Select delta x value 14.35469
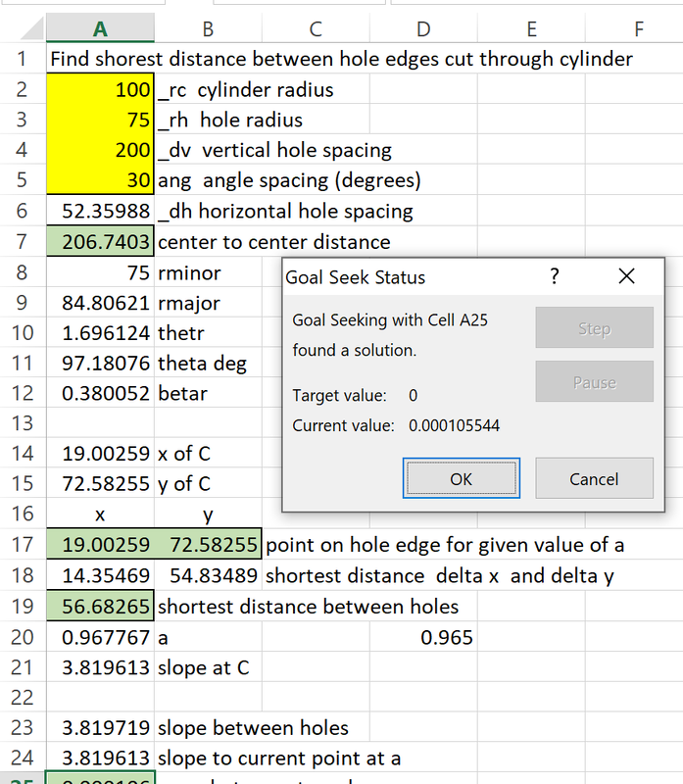 click(101, 575)
